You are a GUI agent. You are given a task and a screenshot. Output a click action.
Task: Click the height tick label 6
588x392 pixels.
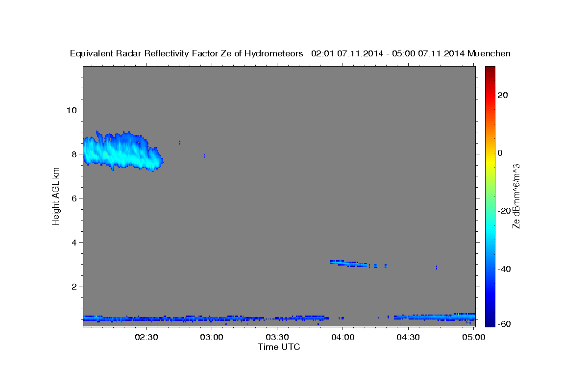click(75, 198)
